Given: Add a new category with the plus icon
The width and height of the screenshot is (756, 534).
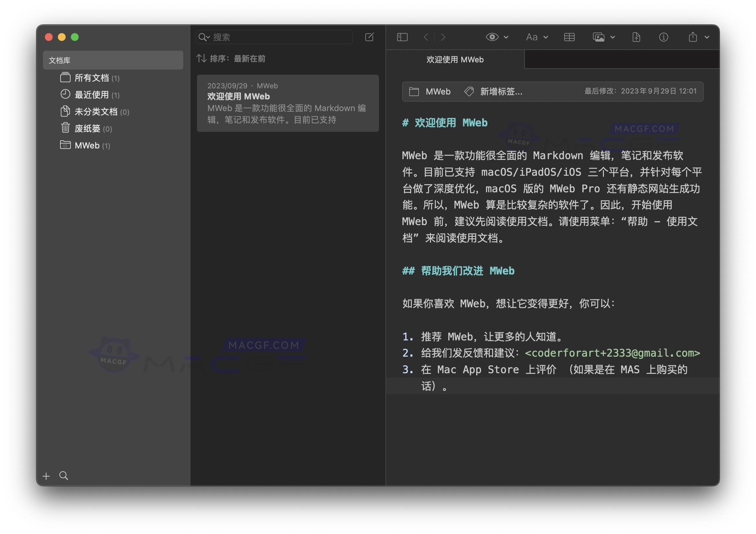Looking at the screenshot, I should pos(46,476).
